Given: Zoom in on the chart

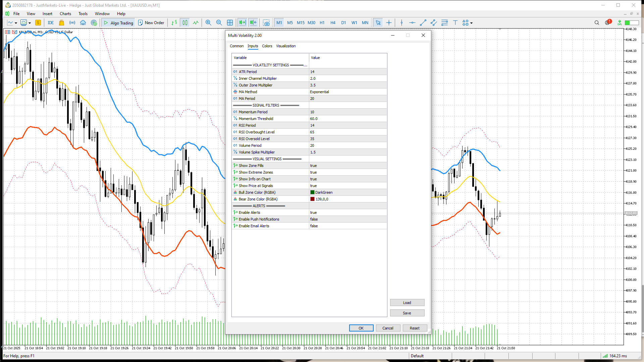Looking at the screenshot, I should tap(208, 22).
